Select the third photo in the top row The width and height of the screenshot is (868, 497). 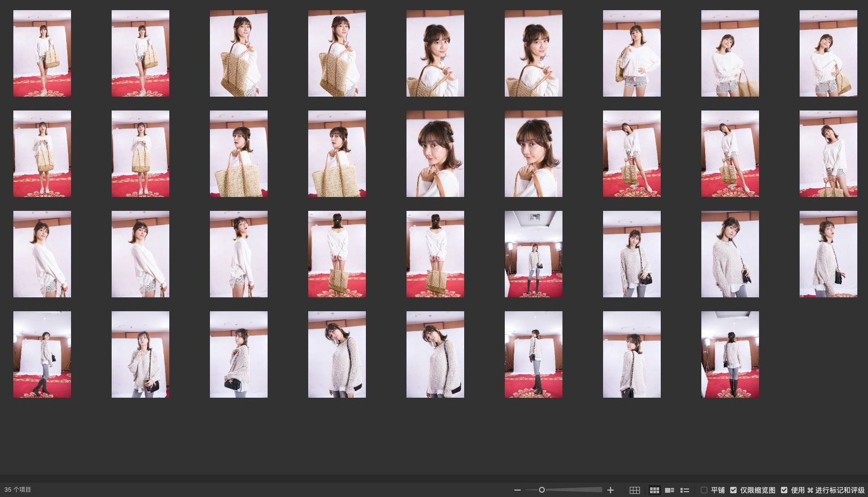238,53
